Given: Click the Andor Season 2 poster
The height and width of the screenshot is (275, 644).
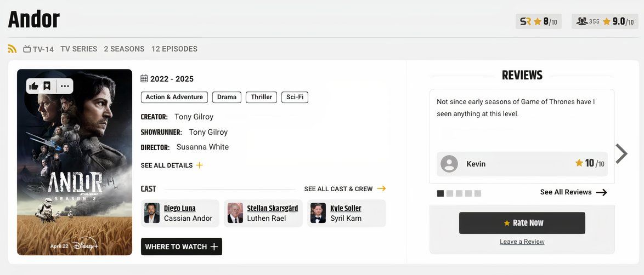Looking at the screenshot, I should (x=75, y=175).
